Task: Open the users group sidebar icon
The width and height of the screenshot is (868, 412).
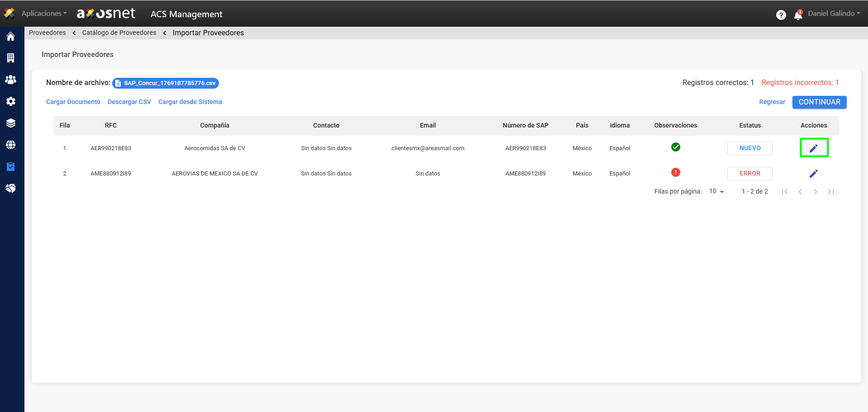Action: [11, 80]
